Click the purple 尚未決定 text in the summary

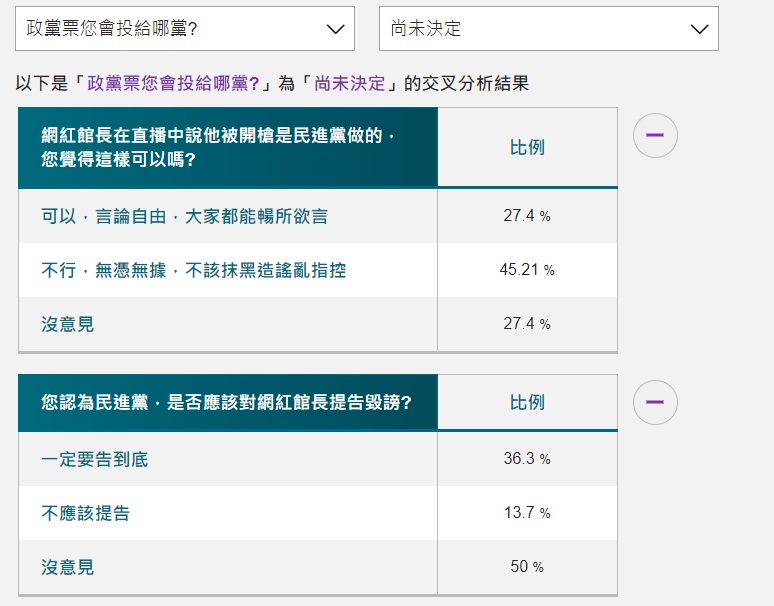[349, 83]
